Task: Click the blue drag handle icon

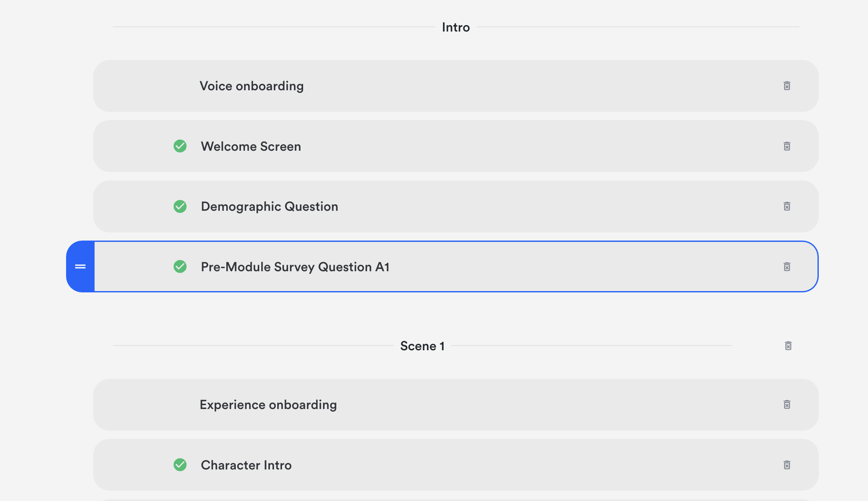Action: point(80,267)
